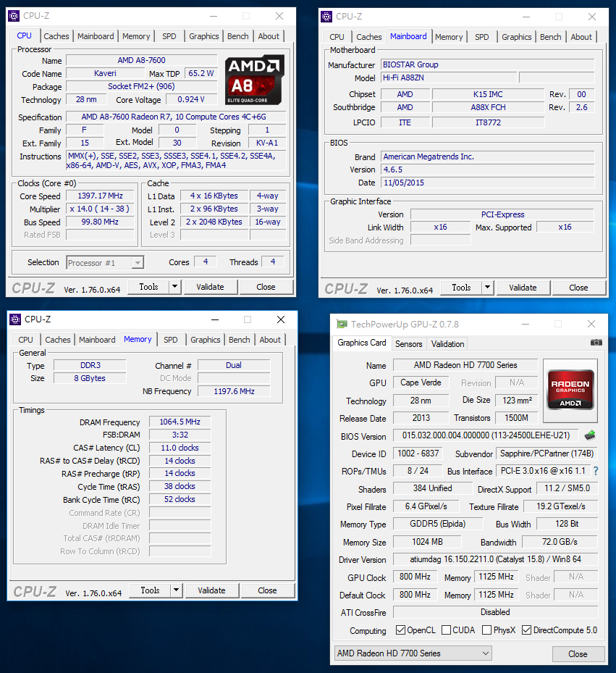Click the Instructions list text in CPU window
Viewport: 616px width, 673px height.
(176, 161)
